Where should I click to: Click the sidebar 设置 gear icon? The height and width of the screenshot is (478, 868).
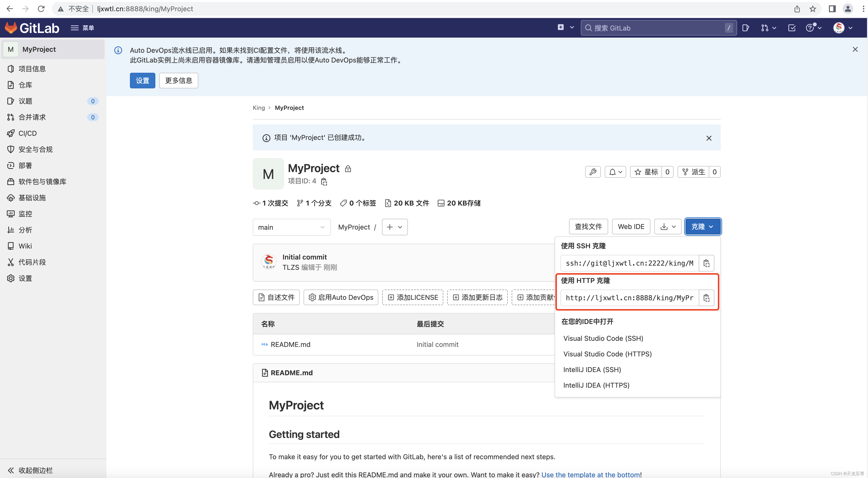point(11,278)
